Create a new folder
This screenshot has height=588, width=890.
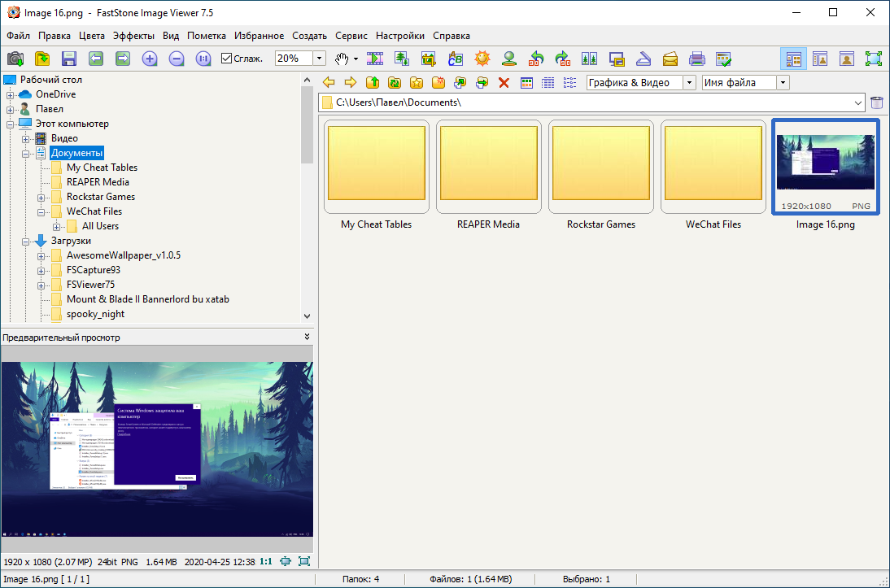[438, 83]
